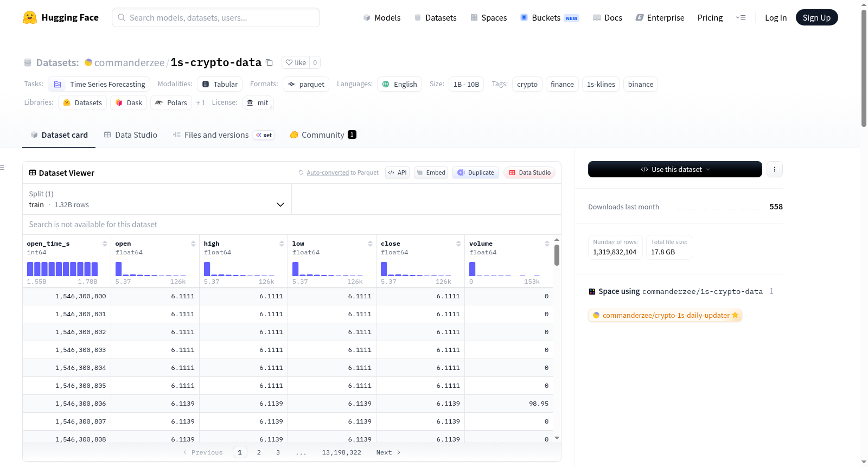The image size is (868, 467).
Task: Click the open_time_s histogram distribution bars
Action: click(62, 269)
